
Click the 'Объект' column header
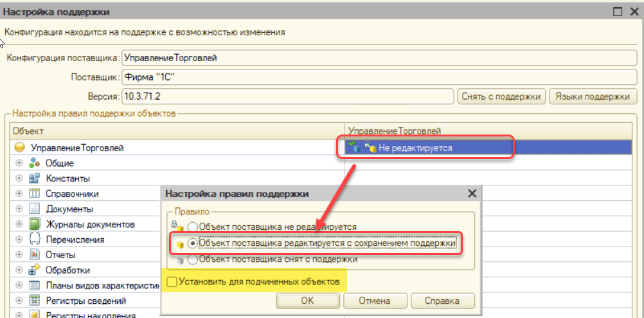(x=177, y=131)
